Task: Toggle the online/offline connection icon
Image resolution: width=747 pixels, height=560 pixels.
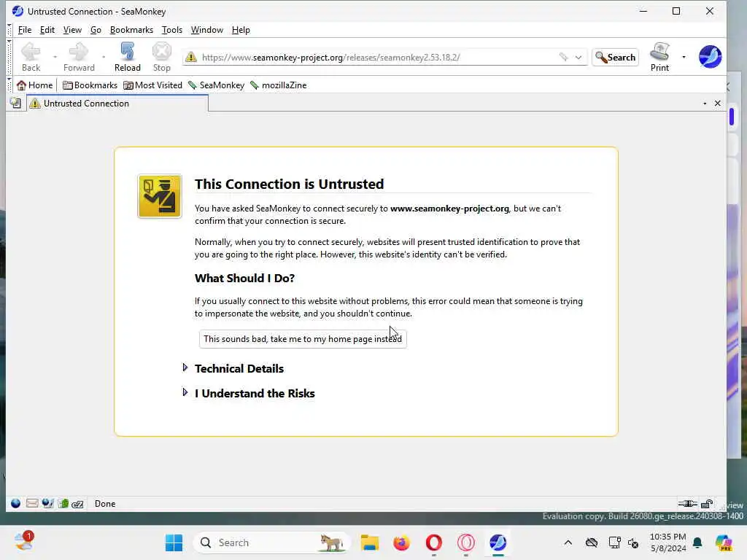Action: (687, 503)
